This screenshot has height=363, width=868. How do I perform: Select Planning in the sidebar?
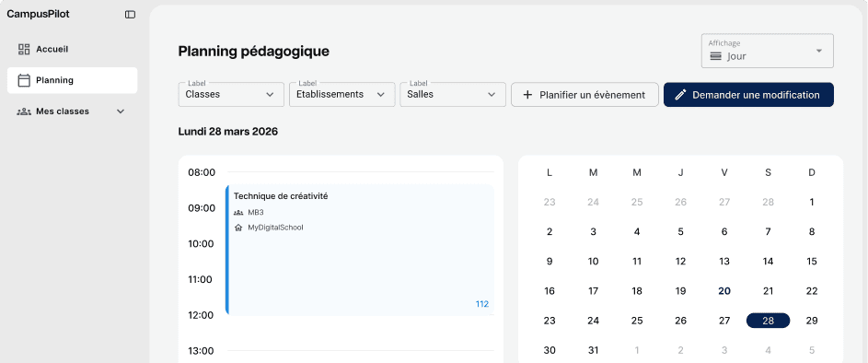pos(72,80)
